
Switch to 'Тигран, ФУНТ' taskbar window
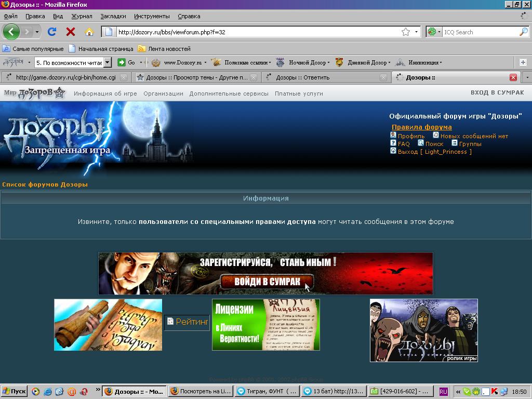(268, 392)
